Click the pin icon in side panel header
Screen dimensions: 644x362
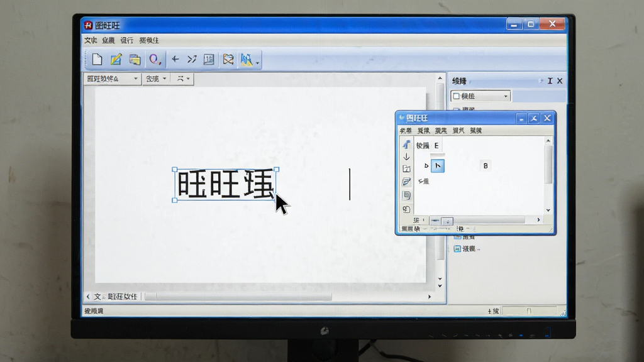pyautogui.click(x=550, y=81)
